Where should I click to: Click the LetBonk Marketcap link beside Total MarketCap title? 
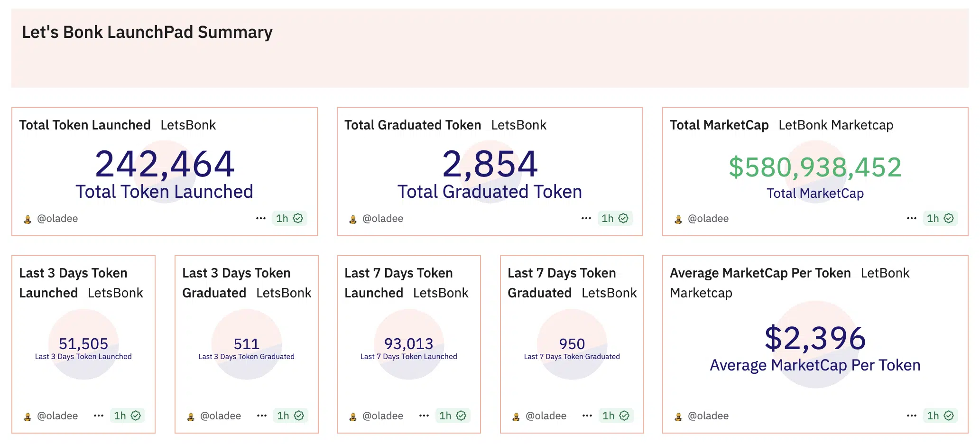pyautogui.click(x=836, y=125)
